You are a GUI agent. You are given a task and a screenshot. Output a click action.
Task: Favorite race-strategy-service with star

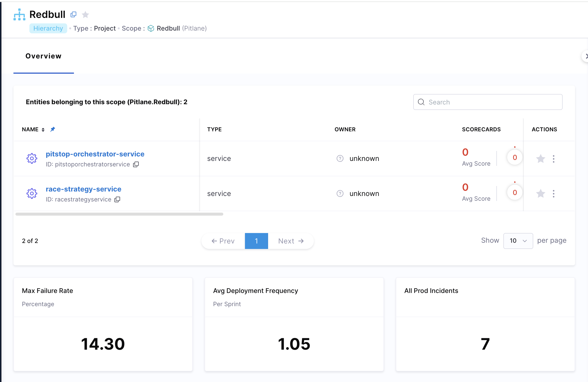(540, 193)
